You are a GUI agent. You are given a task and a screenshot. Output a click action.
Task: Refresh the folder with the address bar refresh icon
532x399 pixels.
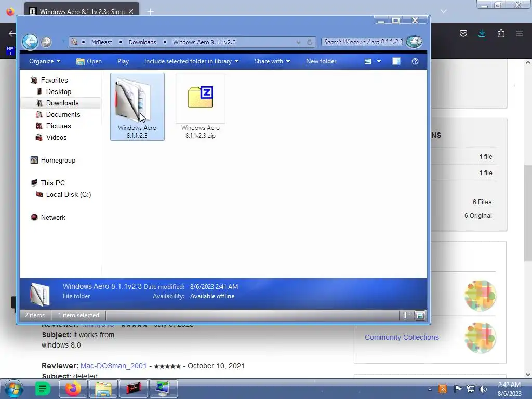(310, 42)
